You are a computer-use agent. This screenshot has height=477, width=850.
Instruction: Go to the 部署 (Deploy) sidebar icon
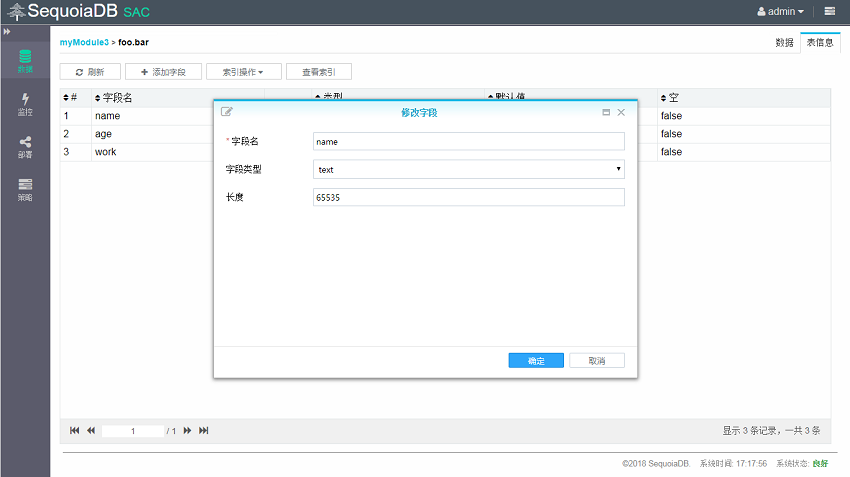coord(25,146)
